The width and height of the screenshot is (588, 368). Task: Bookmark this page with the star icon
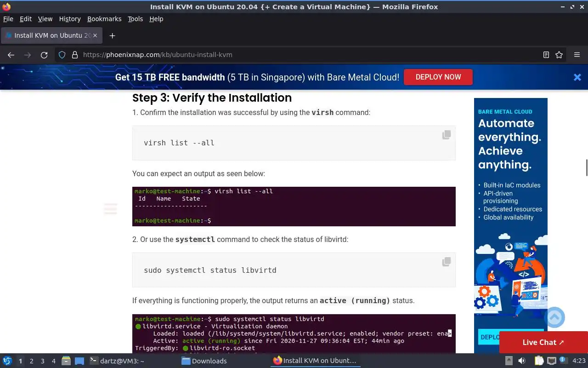(x=559, y=55)
